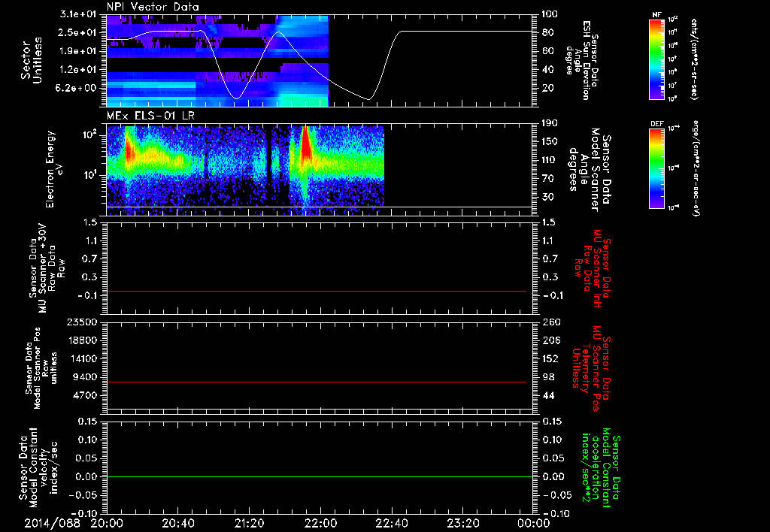This screenshot has height=532, width=770.
Task: Click the "2014/088" date label
Action: (x=52, y=523)
